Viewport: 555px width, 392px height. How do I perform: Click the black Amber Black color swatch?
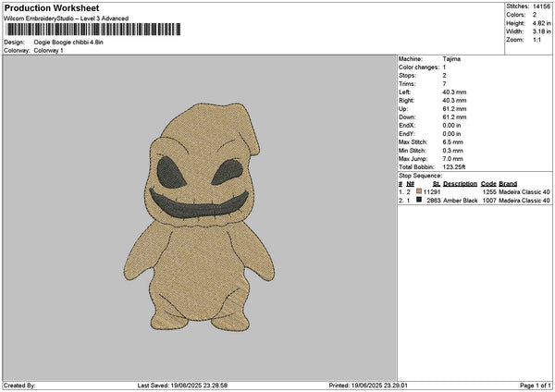point(419,200)
